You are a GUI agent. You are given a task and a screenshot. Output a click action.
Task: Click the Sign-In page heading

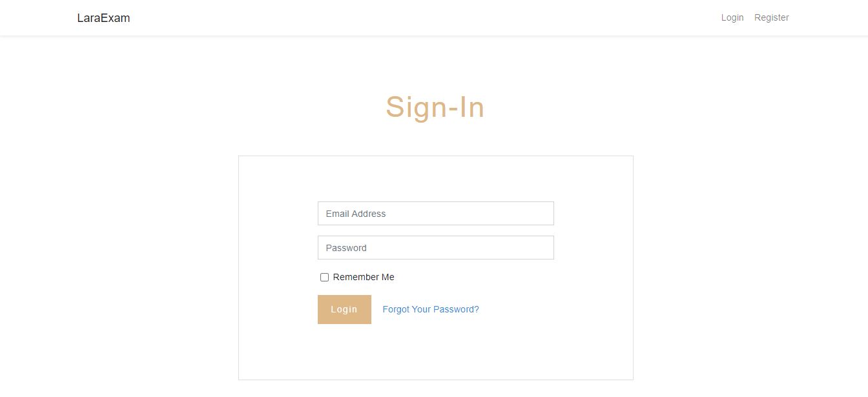coord(435,107)
